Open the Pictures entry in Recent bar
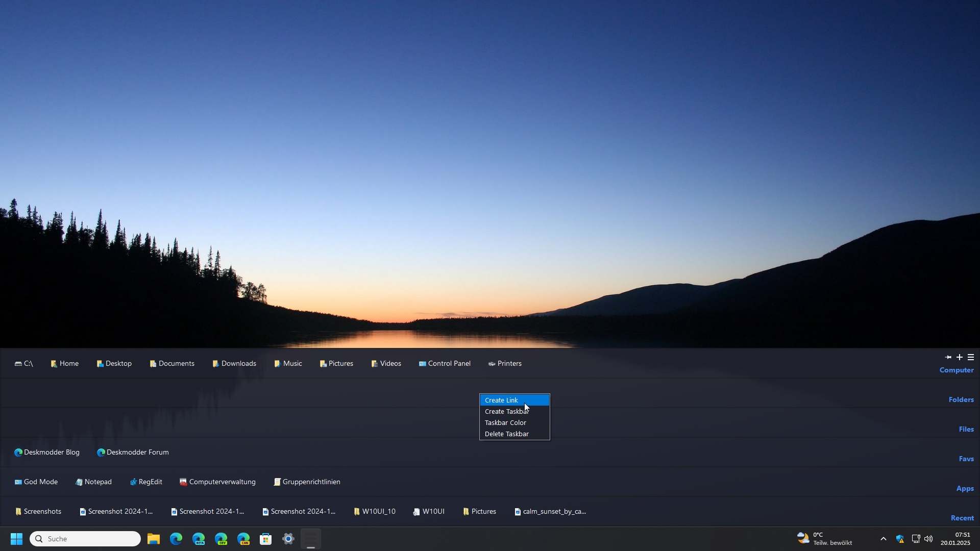The height and width of the screenshot is (551, 980). 479,512
